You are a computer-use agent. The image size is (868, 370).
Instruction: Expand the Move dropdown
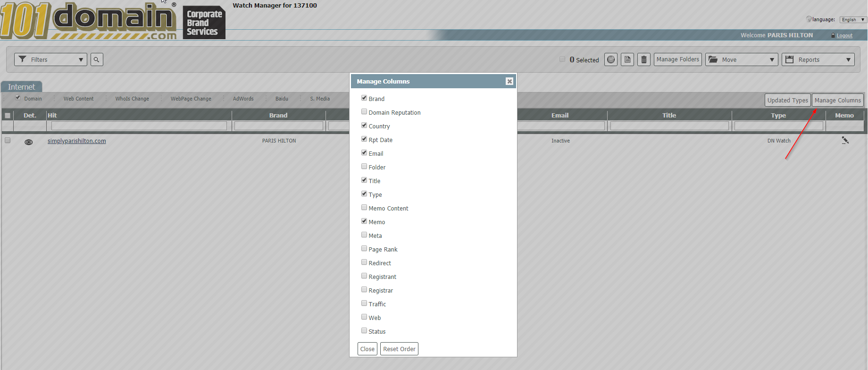[741, 59]
